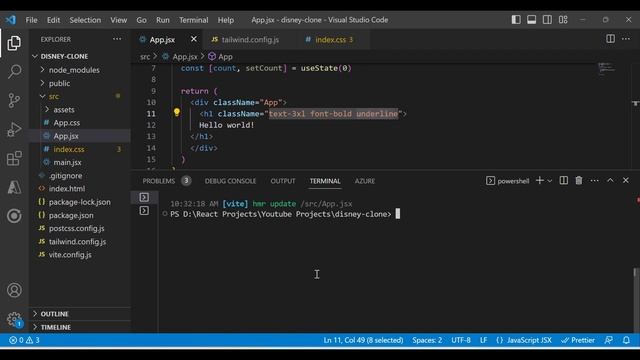Open the File menu
The image size is (640, 360).
[x=31, y=20]
